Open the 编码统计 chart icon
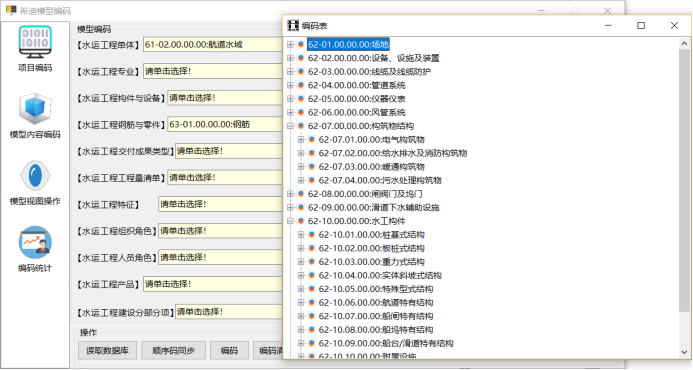The height and width of the screenshot is (370, 693). pyautogui.click(x=35, y=242)
